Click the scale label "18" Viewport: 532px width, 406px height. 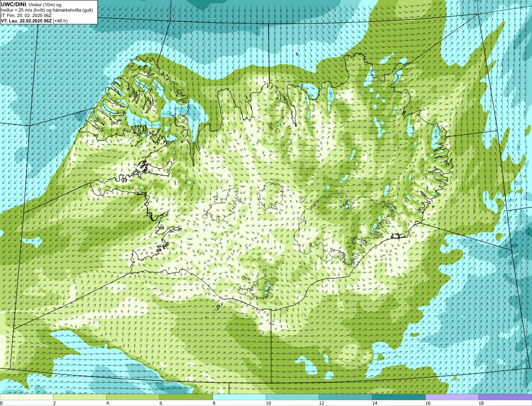pos(481,403)
